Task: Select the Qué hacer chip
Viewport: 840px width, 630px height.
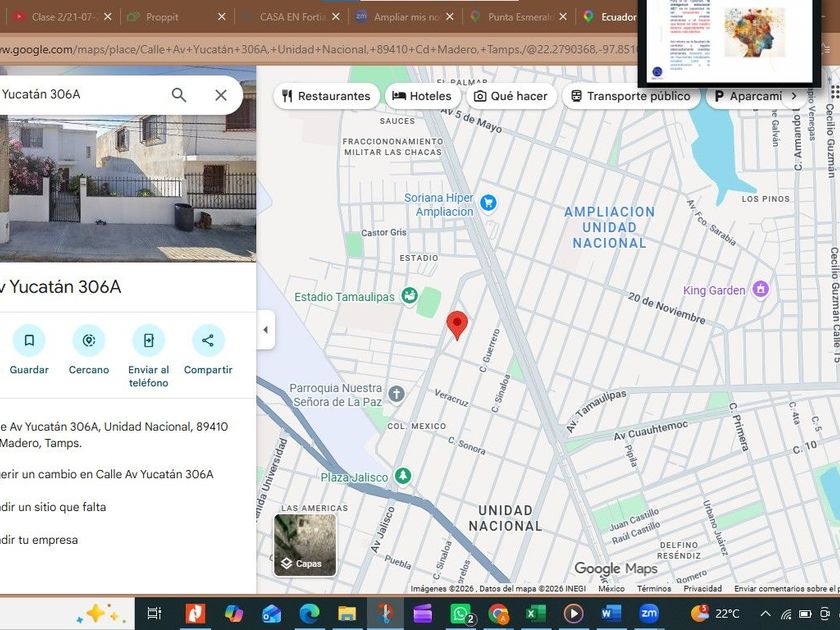Action: (x=511, y=96)
